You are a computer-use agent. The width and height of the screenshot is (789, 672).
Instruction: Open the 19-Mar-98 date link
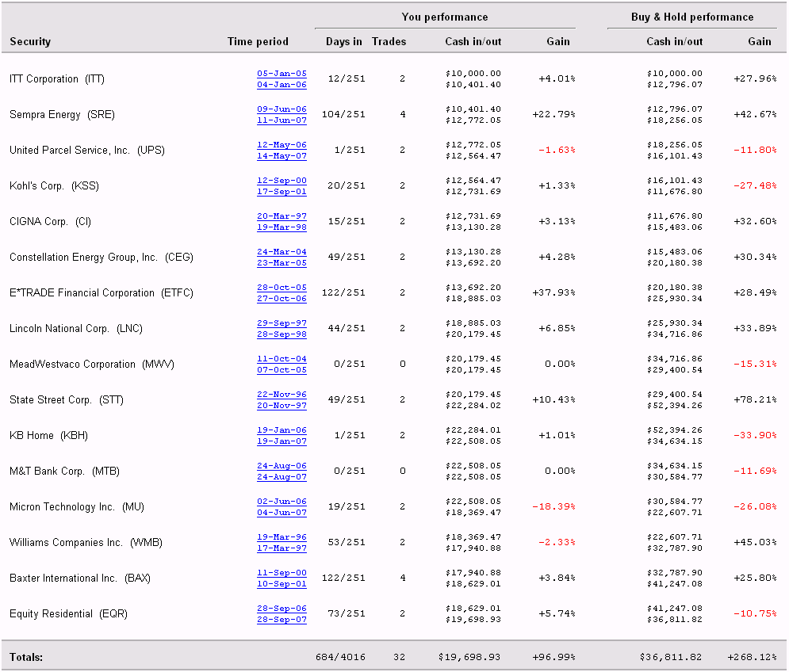click(282, 227)
